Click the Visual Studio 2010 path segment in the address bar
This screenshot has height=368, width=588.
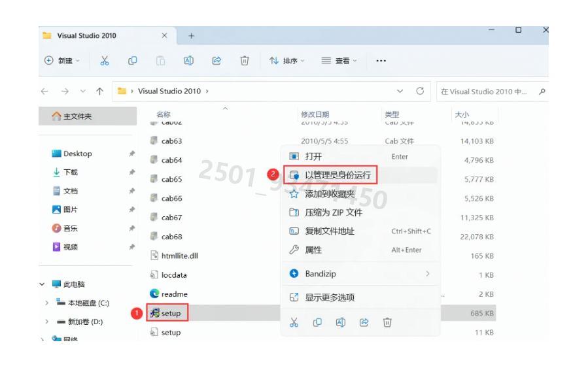click(169, 91)
